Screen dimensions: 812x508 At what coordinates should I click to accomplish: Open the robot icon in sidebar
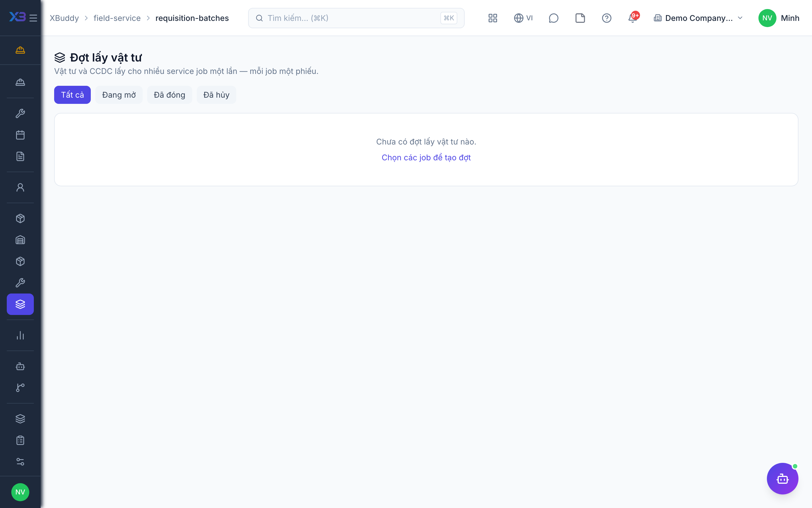[x=20, y=366]
